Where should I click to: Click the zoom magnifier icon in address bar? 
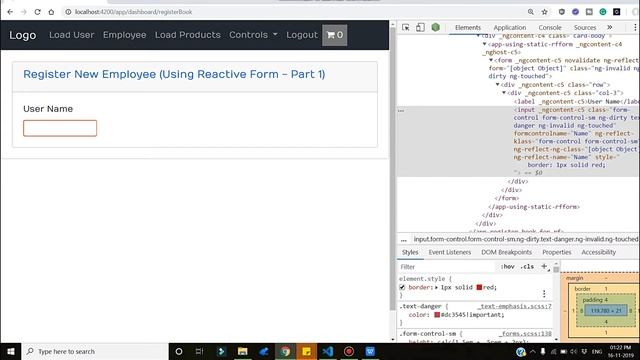[x=531, y=12]
